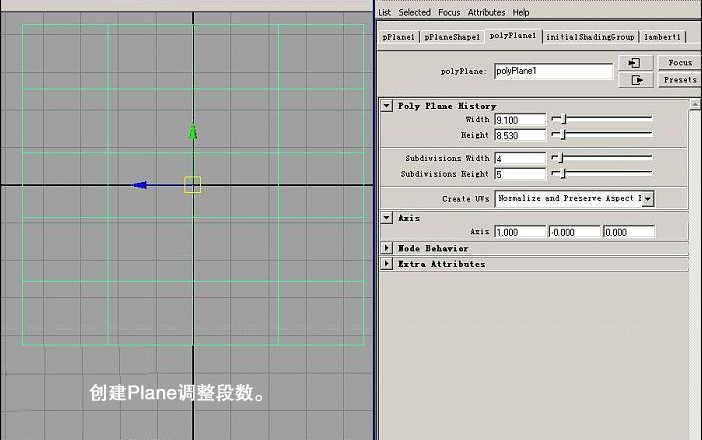Click the Axis X field 1.000
Viewport: 702px width, 440px height.
pyautogui.click(x=520, y=232)
